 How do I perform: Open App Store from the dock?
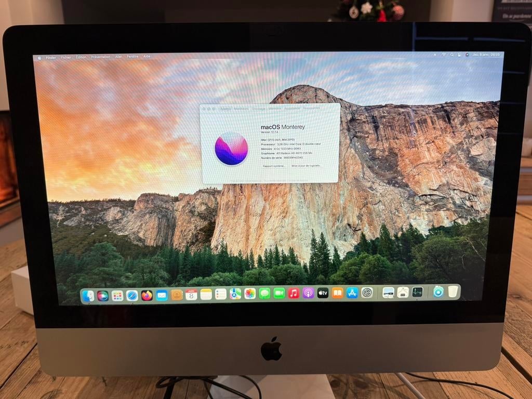pos(352,292)
